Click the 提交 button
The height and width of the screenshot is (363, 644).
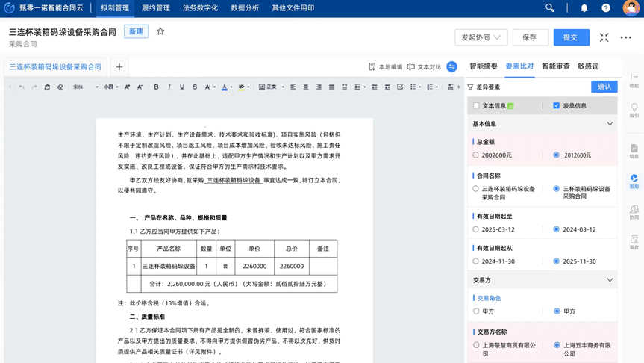571,37
